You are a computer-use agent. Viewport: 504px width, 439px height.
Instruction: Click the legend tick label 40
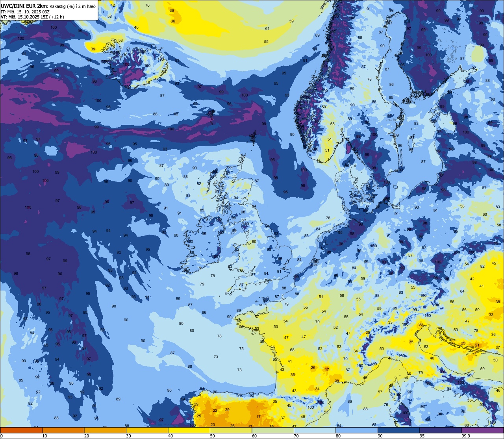click(x=170, y=436)
